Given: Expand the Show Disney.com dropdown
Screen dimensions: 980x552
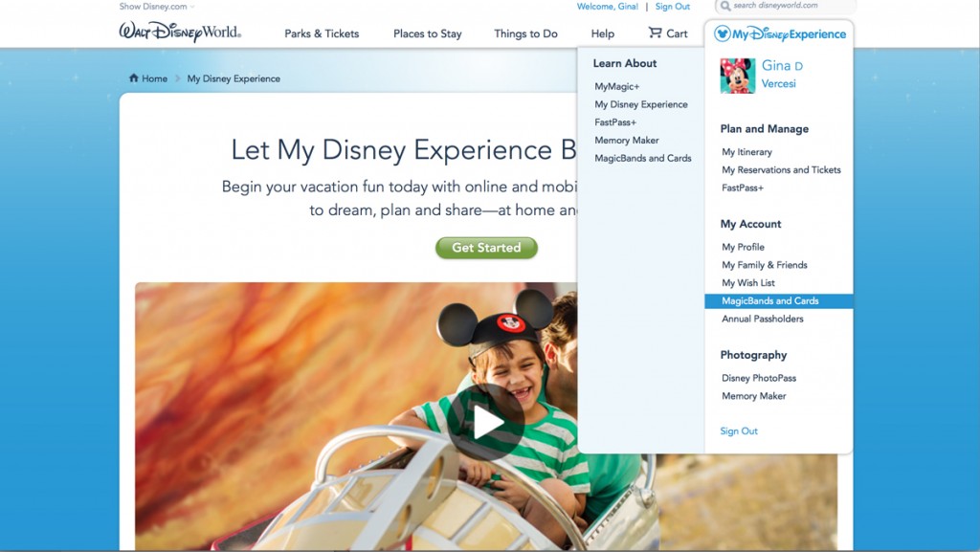Looking at the screenshot, I should point(157,7).
